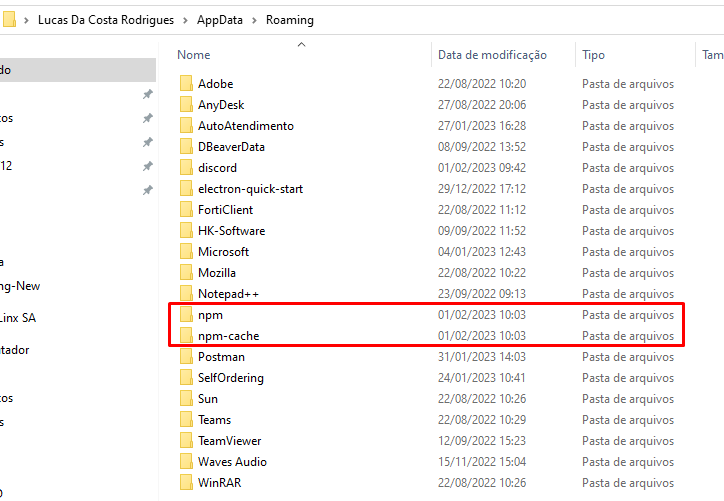Screen dimensions: 724x501
Task: Click the FortiClient folder icon
Action: [x=186, y=210]
